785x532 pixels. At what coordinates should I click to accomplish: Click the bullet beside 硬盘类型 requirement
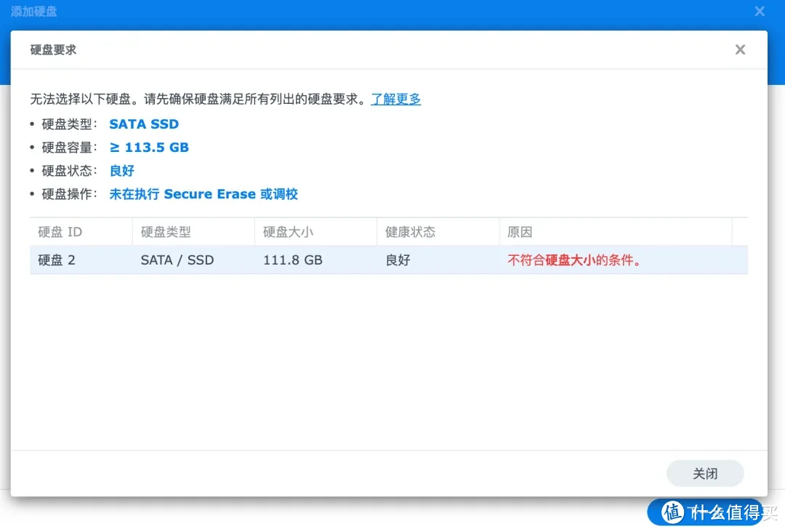click(x=33, y=124)
